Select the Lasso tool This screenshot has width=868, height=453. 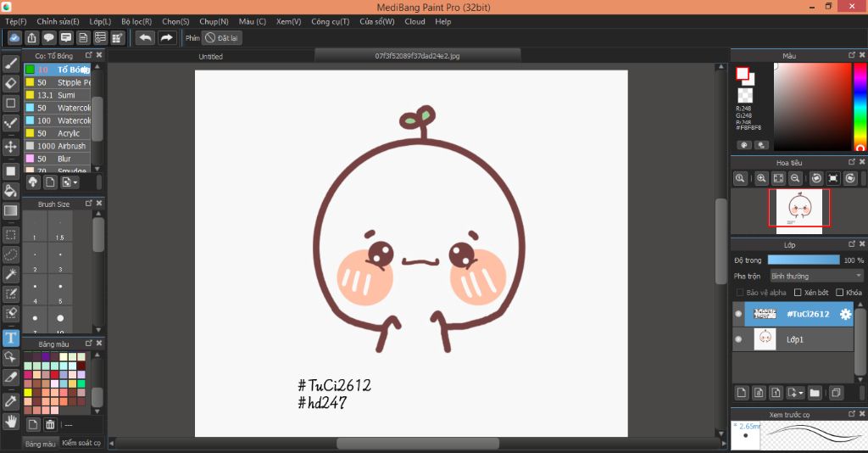point(10,254)
